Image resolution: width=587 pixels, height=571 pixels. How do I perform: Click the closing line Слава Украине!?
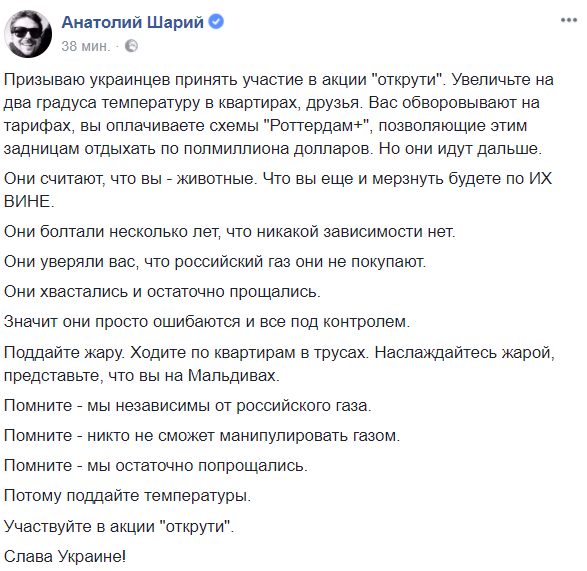coord(65,556)
